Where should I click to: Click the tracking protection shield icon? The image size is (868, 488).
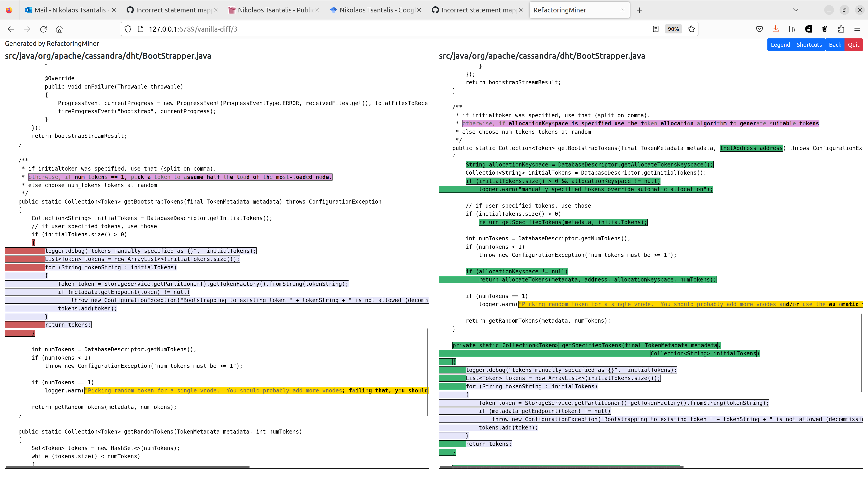pos(128,29)
